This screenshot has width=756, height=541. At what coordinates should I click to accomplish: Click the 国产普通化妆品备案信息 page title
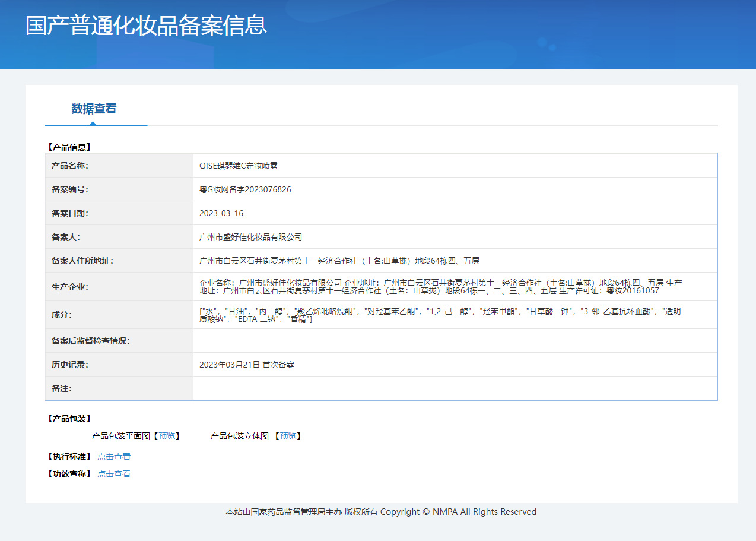coord(147,26)
